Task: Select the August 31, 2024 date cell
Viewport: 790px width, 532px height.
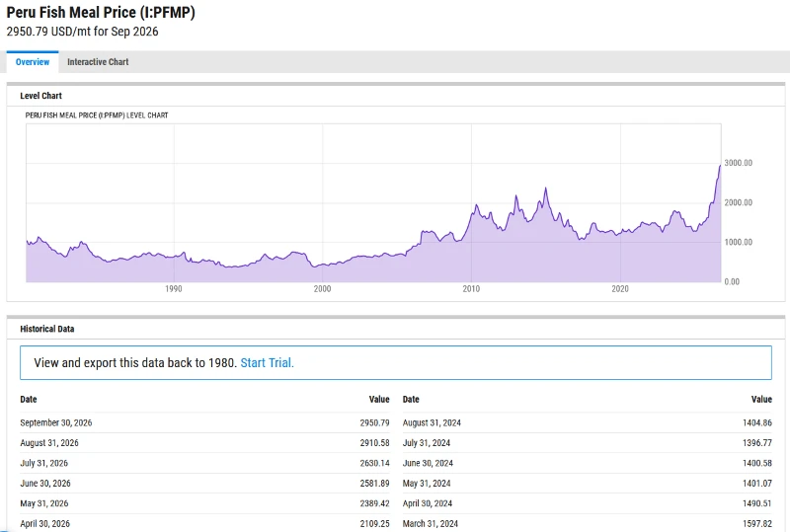Action: tap(432, 422)
